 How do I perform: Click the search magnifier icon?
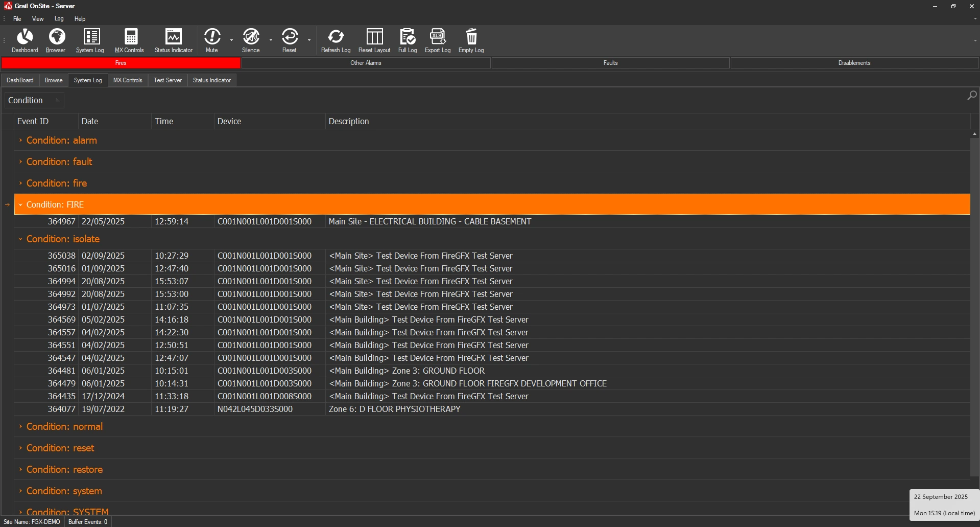(972, 96)
